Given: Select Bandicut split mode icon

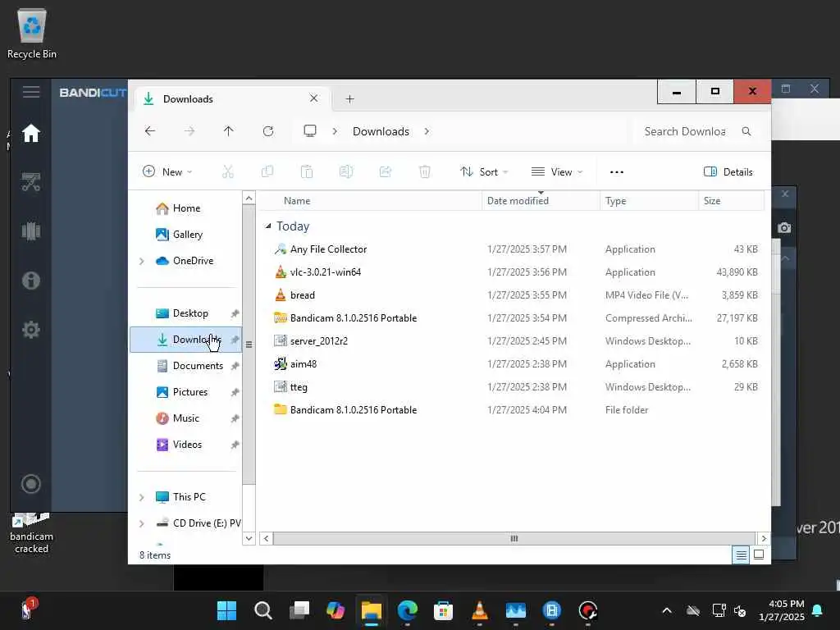Looking at the screenshot, I should pyautogui.click(x=31, y=231).
